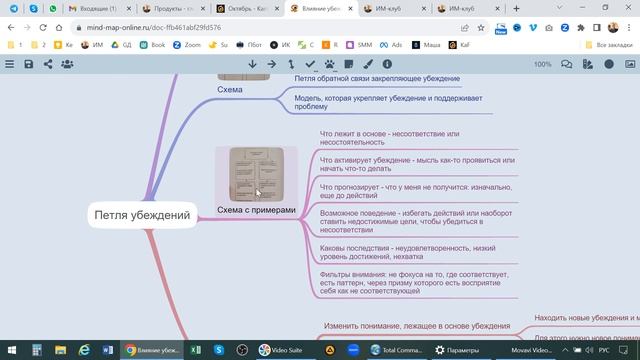Toggle the browser side panel
Viewport: 640px width, 360px height.
(597, 28)
